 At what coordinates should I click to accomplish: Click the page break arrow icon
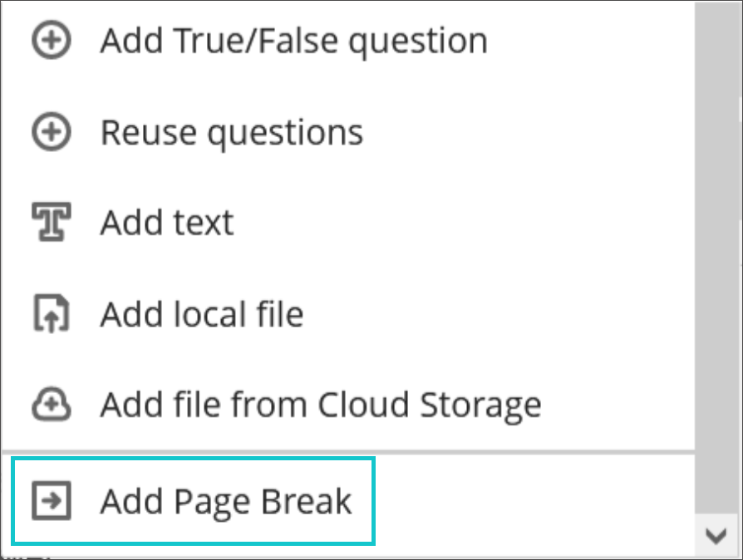point(51,501)
